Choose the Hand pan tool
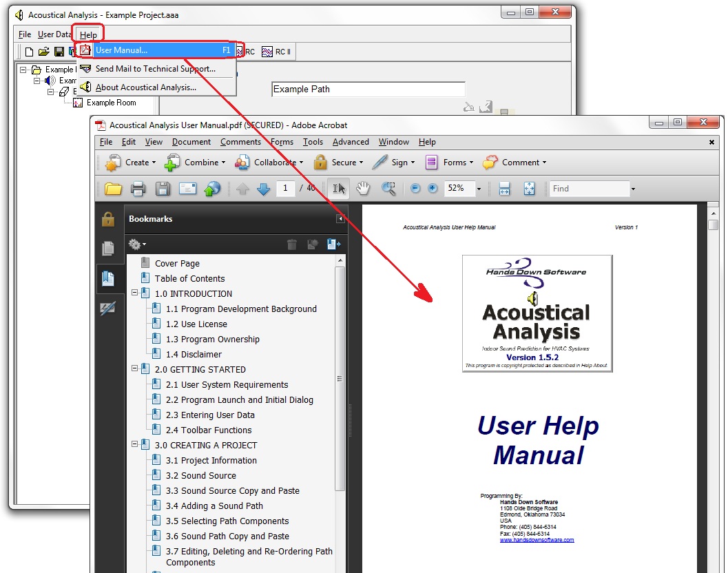The image size is (728, 573). 363,189
